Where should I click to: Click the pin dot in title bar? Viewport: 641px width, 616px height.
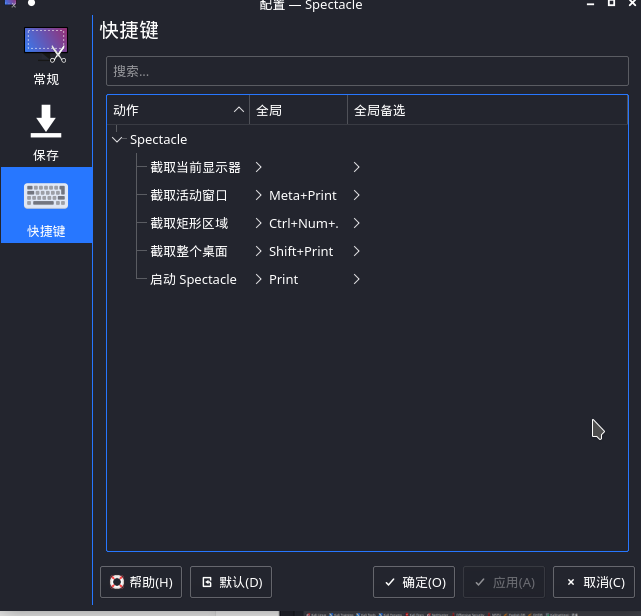coord(31,3)
